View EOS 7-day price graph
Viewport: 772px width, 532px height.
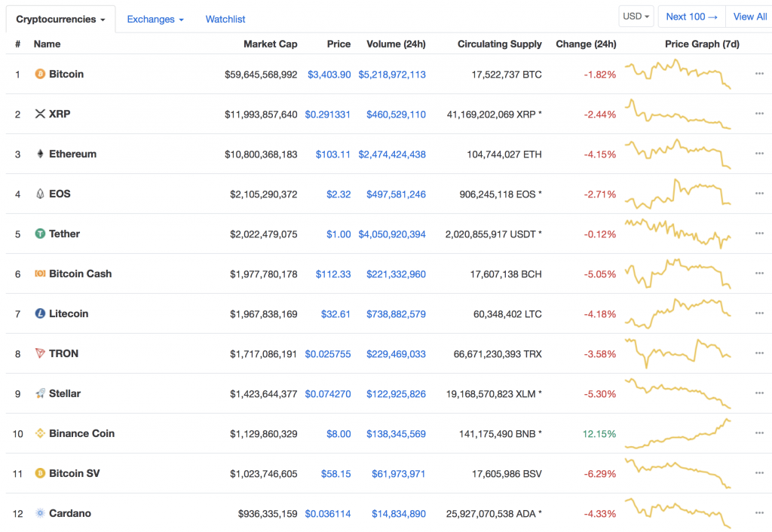(678, 194)
